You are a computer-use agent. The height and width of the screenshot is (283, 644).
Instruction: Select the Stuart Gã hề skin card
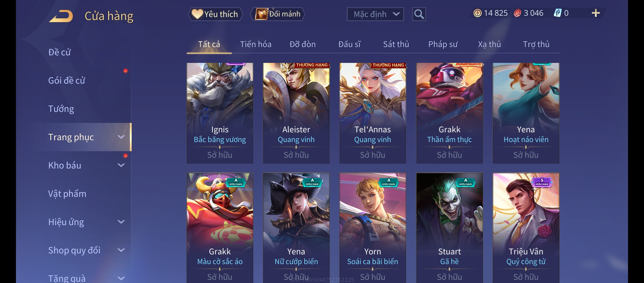(x=449, y=228)
